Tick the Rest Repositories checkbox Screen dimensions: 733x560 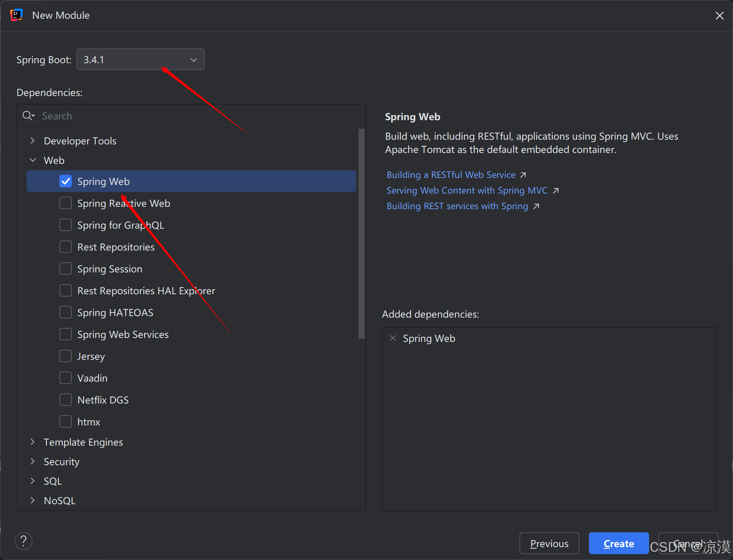66,247
